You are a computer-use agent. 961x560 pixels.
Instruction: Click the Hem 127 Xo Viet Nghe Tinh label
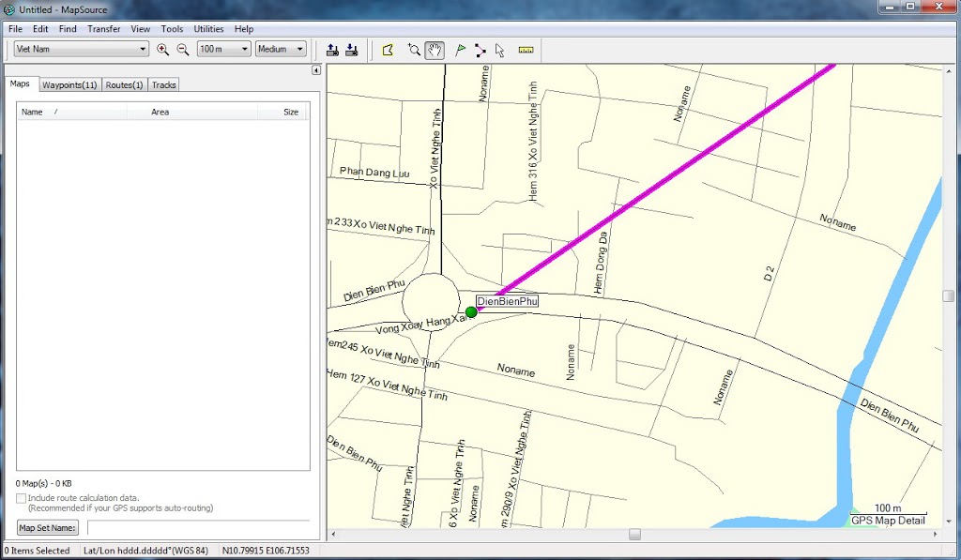(387, 385)
